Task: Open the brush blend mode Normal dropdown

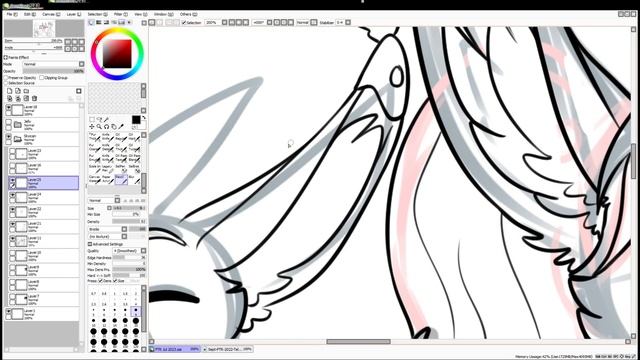Action: pyautogui.click(x=104, y=200)
